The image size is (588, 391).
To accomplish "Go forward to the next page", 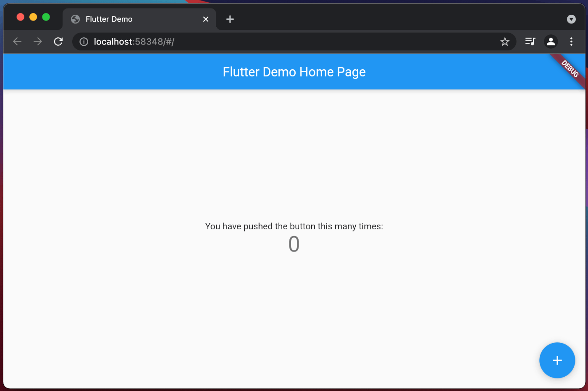I will click(38, 42).
